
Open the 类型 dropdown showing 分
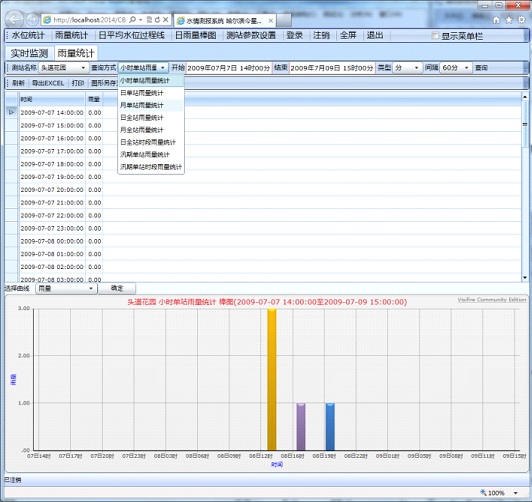tap(407, 68)
